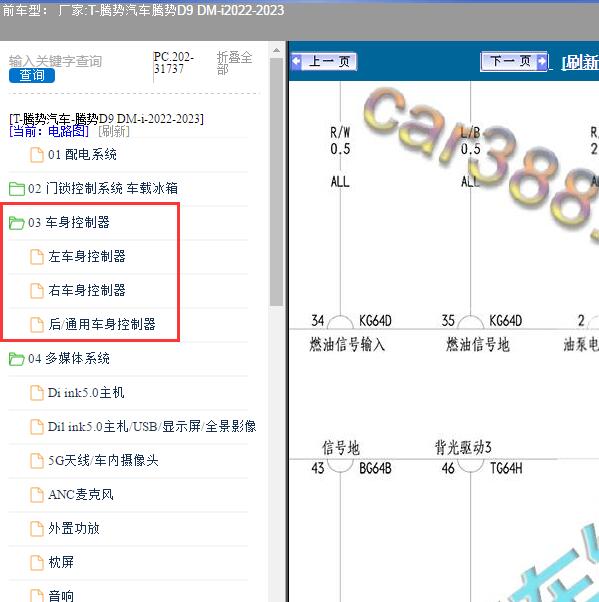599x602 pixels.
Task: Open 右车身控制器 diagram
Action: [87, 290]
